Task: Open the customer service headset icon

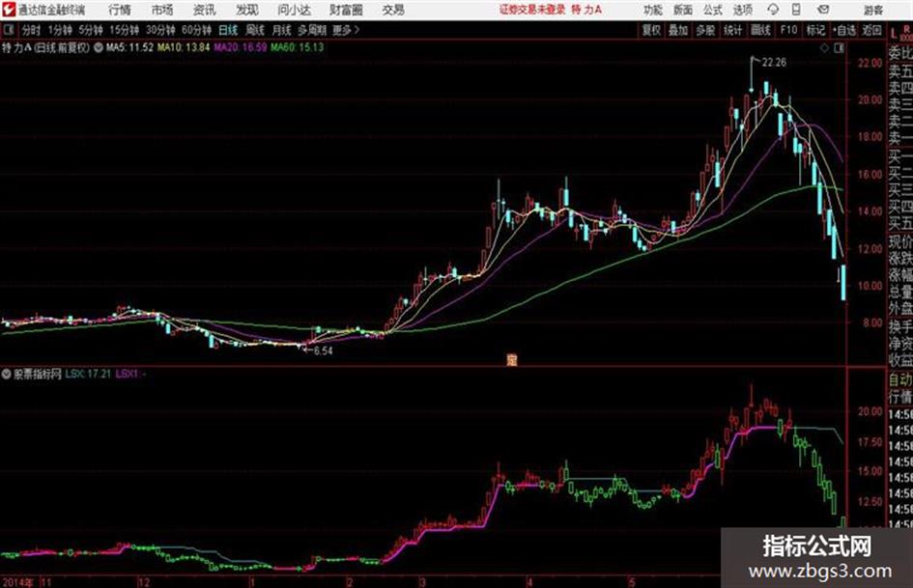Action: pyautogui.click(x=773, y=10)
